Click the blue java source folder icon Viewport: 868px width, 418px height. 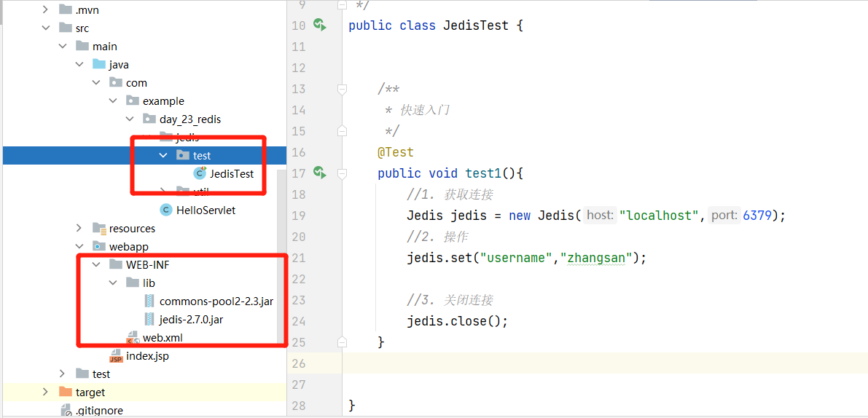click(99, 64)
